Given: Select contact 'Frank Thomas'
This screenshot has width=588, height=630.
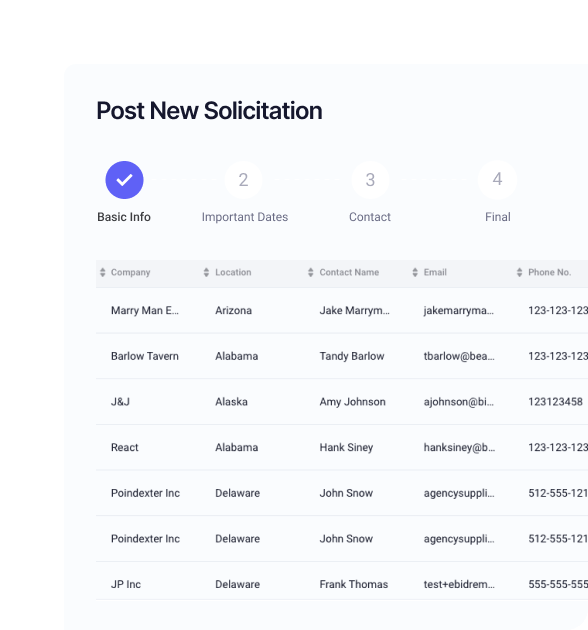Looking at the screenshot, I should coord(354,584).
